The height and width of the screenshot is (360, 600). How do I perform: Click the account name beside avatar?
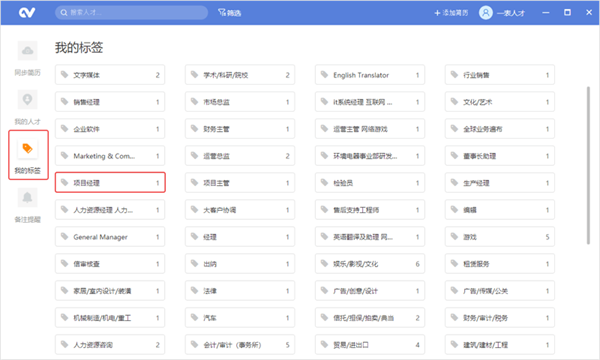[511, 13]
